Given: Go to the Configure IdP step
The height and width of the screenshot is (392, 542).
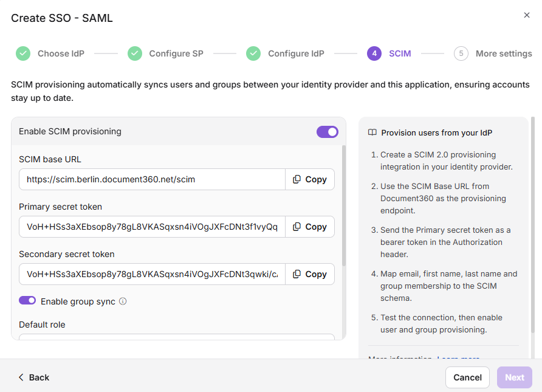Looking at the screenshot, I should 297,53.
